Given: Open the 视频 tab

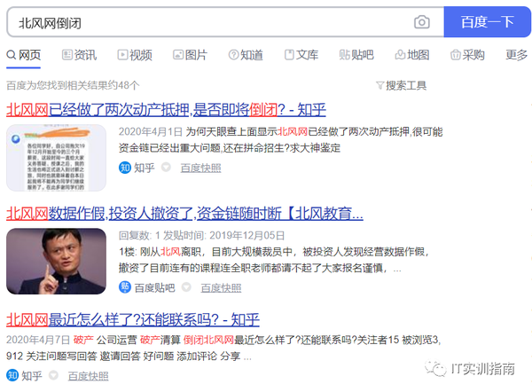Looking at the screenshot, I should tap(135, 55).
